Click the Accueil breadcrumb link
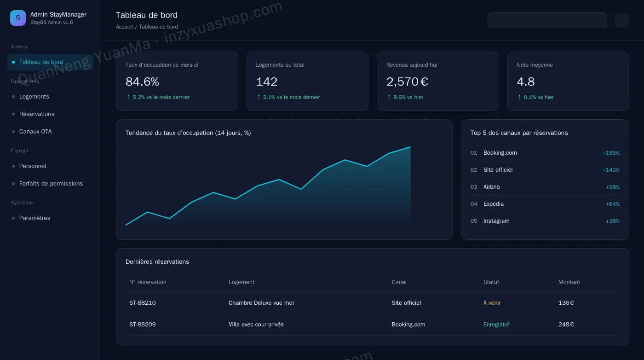This screenshot has width=644, height=360. [x=124, y=27]
